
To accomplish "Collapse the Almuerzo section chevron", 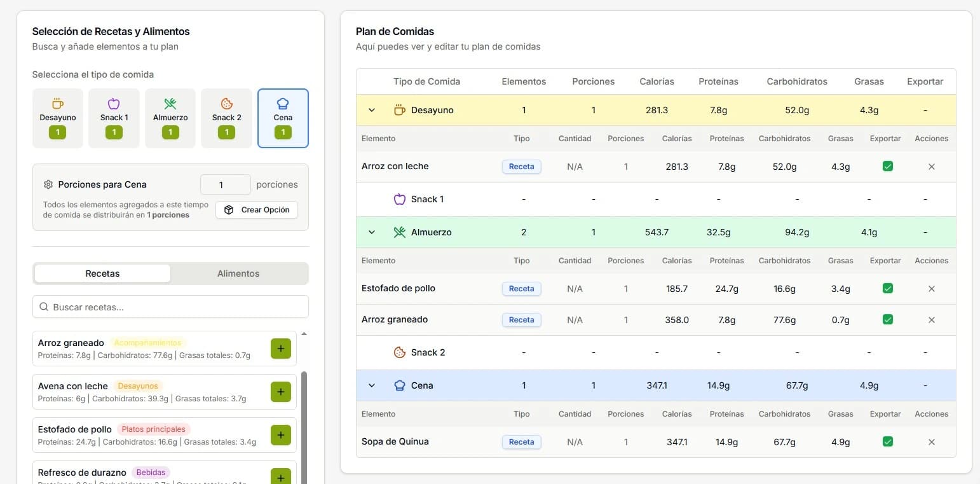I will click(x=372, y=232).
